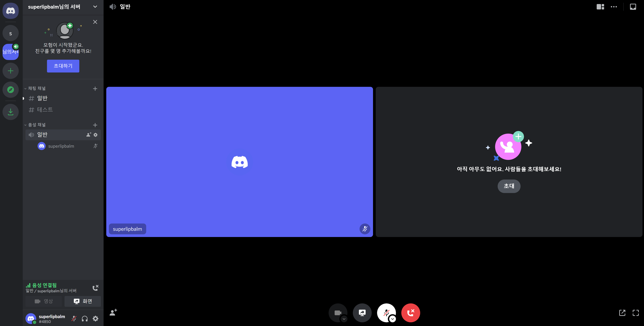Click the 초대 button in empty tile
The image size is (644, 326).
click(509, 186)
